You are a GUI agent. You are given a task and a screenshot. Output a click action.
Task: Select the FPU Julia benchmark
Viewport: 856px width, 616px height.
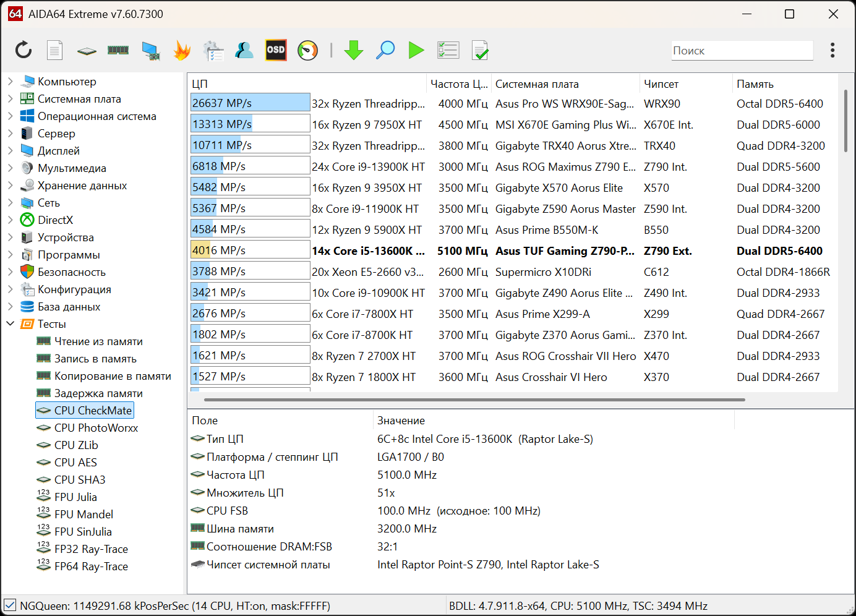(75, 497)
